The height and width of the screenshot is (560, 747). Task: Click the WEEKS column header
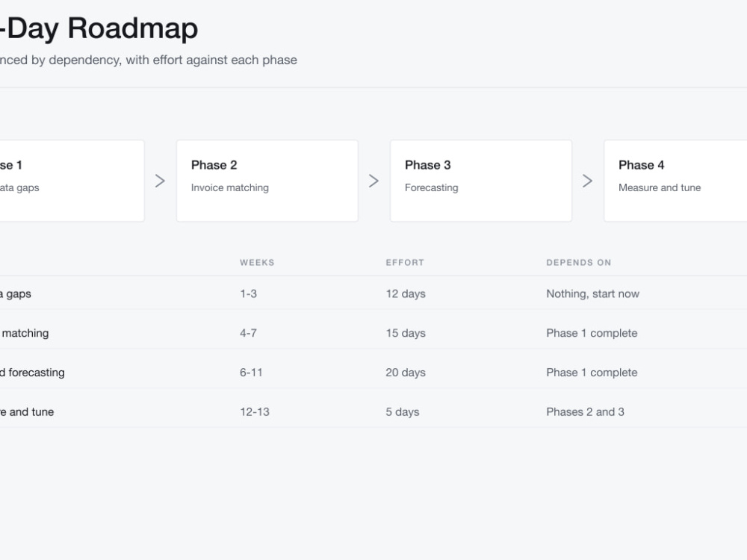[x=257, y=262]
